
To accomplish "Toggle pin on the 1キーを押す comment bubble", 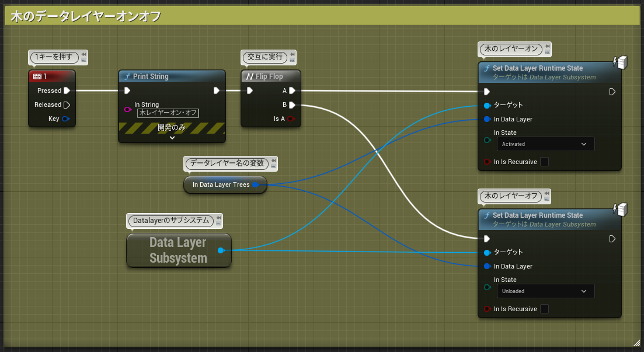I will click(x=84, y=54).
